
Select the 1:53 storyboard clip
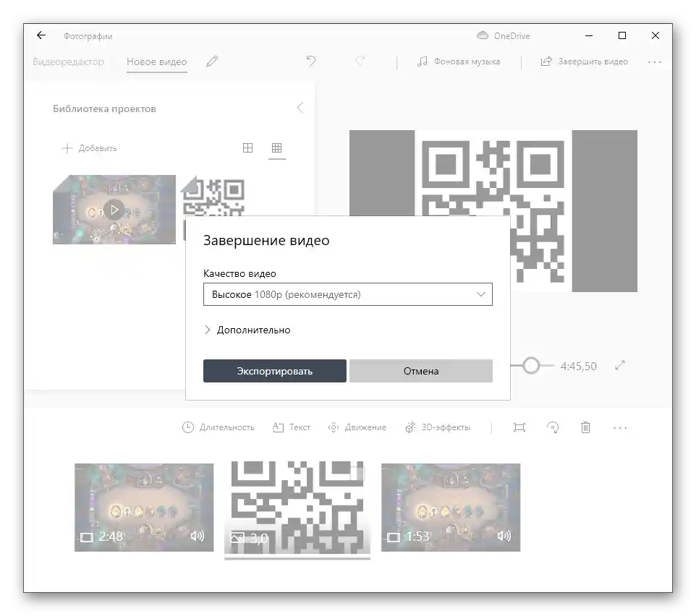(x=451, y=508)
